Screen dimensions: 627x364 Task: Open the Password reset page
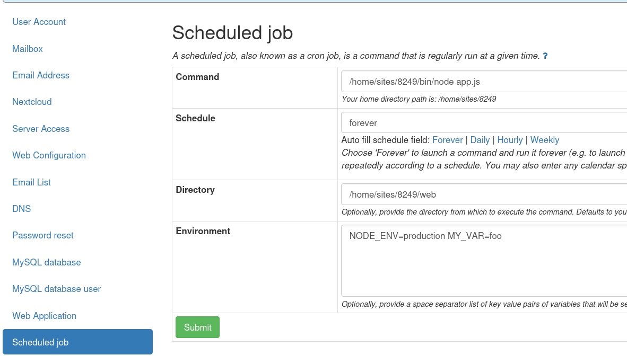click(x=43, y=235)
